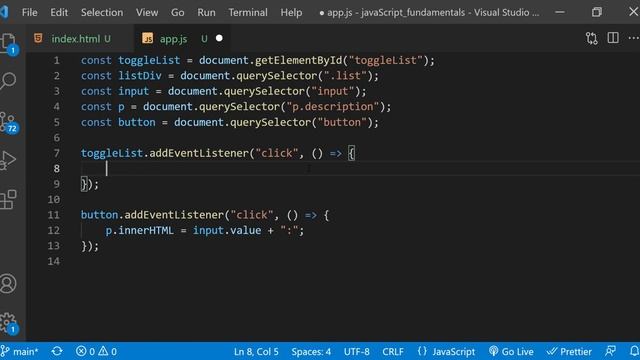The image size is (640, 360).
Task: Open the editor More Actions ellipsis
Action: pos(634,38)
